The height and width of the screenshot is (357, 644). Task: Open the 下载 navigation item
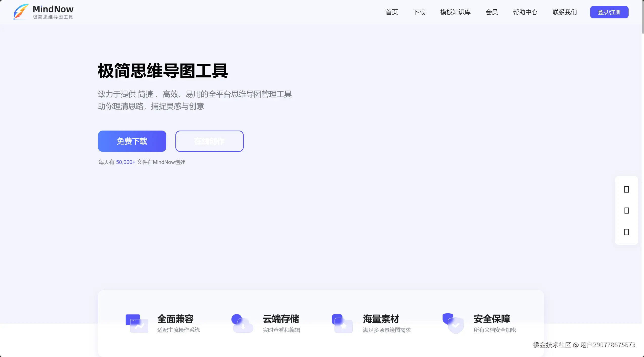419,12
